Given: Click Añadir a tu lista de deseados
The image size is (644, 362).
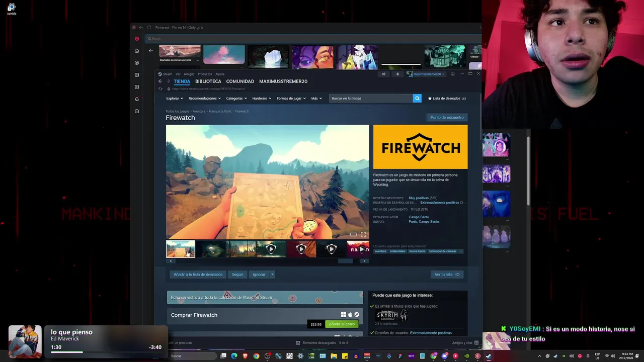Looking at the screenshot, I should tap(198, 275).
